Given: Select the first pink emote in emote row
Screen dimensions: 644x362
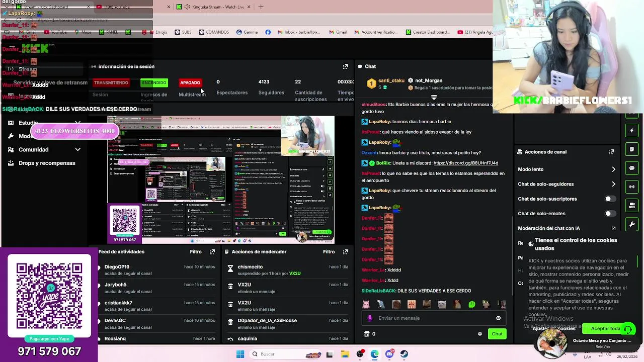Looking at the screenshot, I should click(366, 304).
